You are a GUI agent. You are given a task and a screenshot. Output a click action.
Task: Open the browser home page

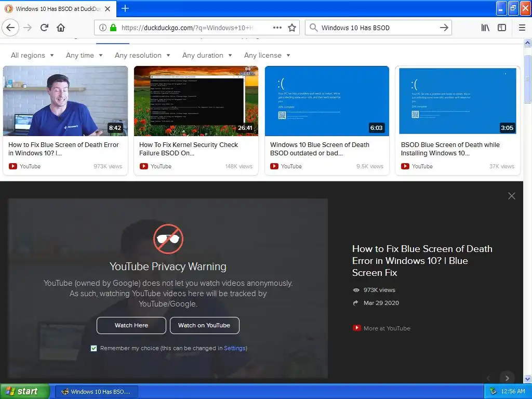pos(61,28)
